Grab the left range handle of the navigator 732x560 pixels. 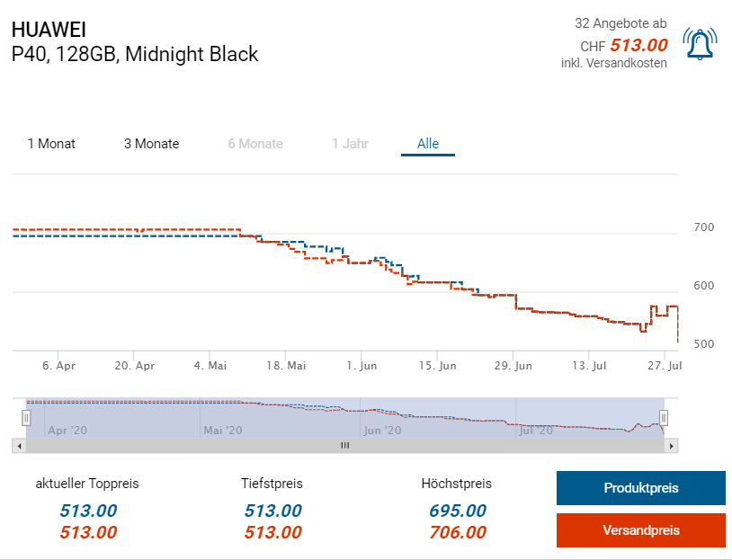tap(26, 417)
